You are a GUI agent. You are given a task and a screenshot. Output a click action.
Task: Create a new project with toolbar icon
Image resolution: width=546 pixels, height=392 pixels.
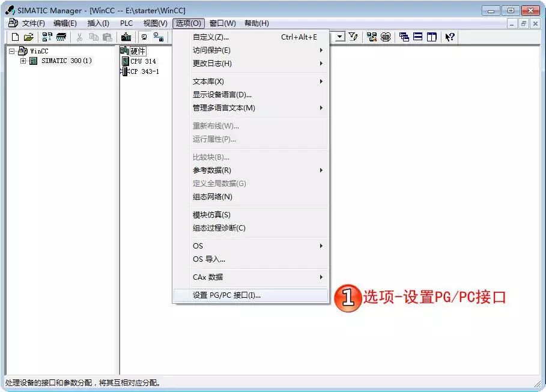[16, 37]
